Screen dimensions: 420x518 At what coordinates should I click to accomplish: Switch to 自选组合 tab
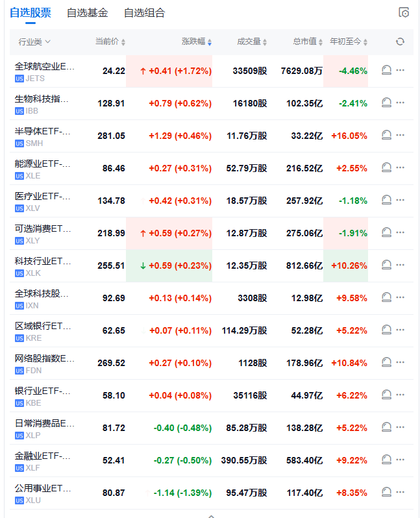tap(144, 13)
